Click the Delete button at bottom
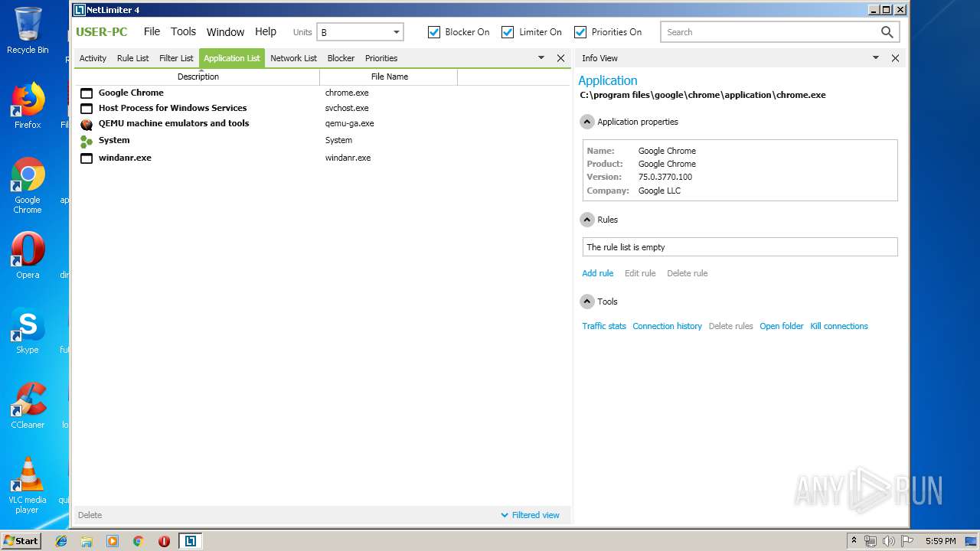Screen dimensions: 980x551 90,515
